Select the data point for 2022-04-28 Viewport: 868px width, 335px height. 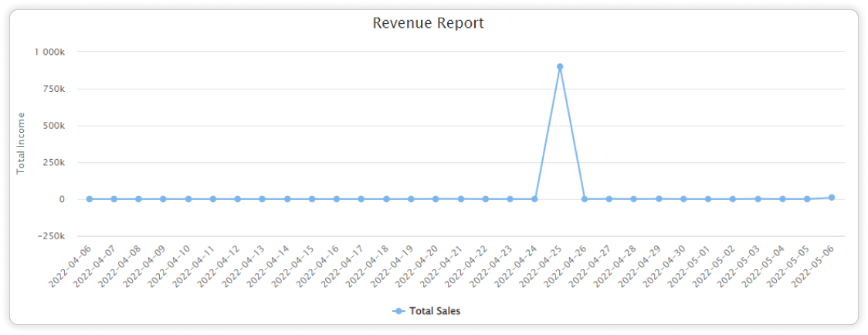point(634,199)
